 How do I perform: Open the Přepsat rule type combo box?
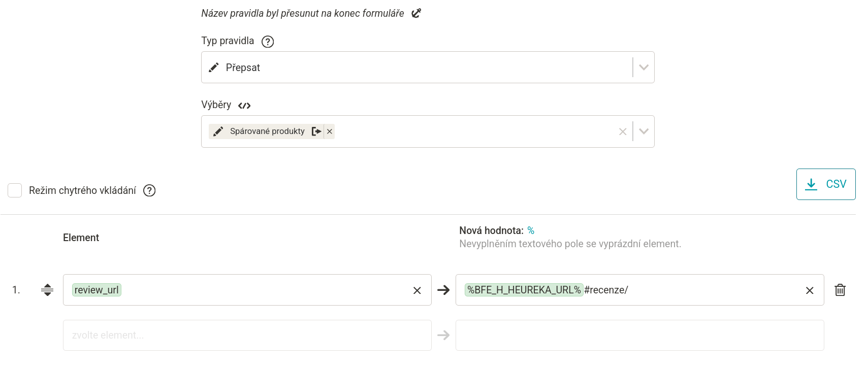point(416,68)
